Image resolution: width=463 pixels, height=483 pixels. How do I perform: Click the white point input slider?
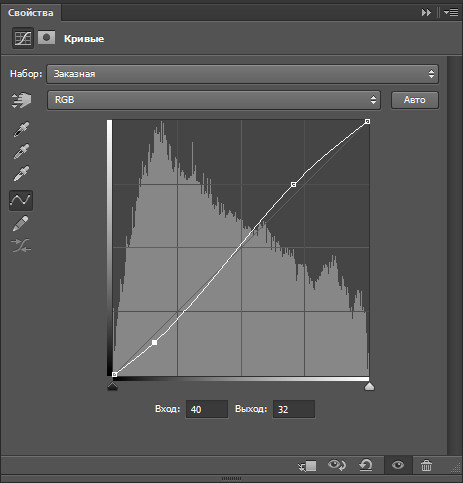(x=369, y=386)
